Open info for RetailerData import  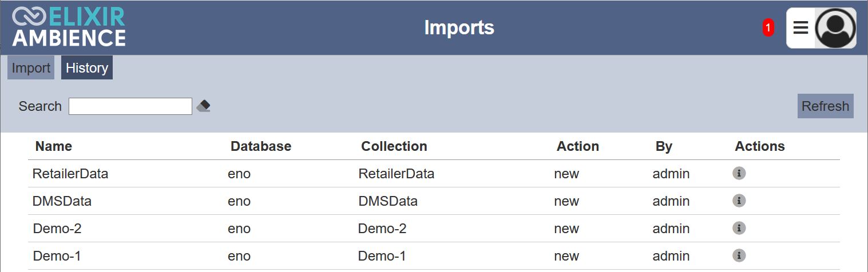pos(739,173)
